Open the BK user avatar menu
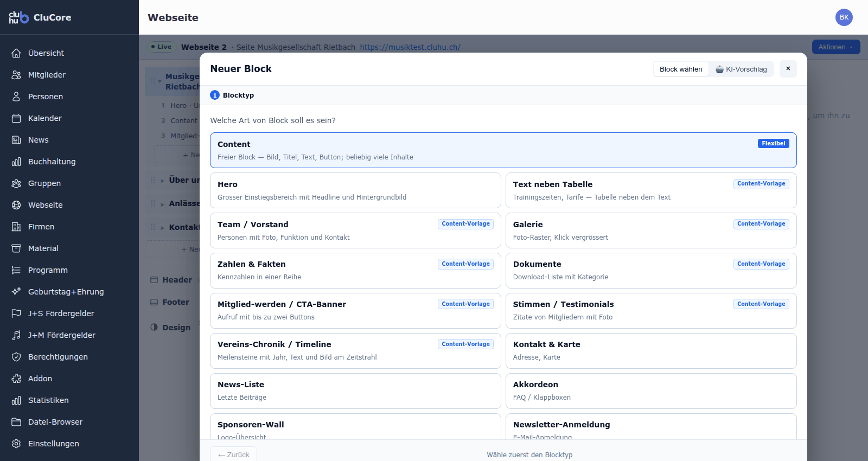868x461 pixels. pos(844,17)
